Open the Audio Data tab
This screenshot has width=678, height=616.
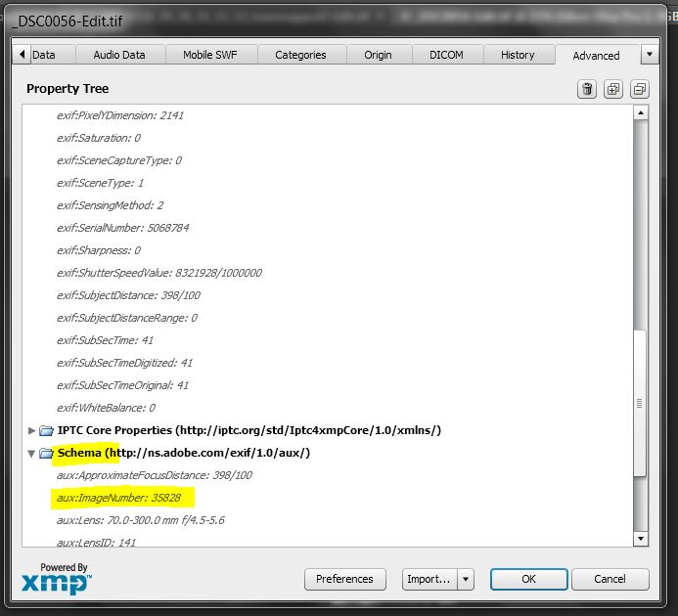119,55
